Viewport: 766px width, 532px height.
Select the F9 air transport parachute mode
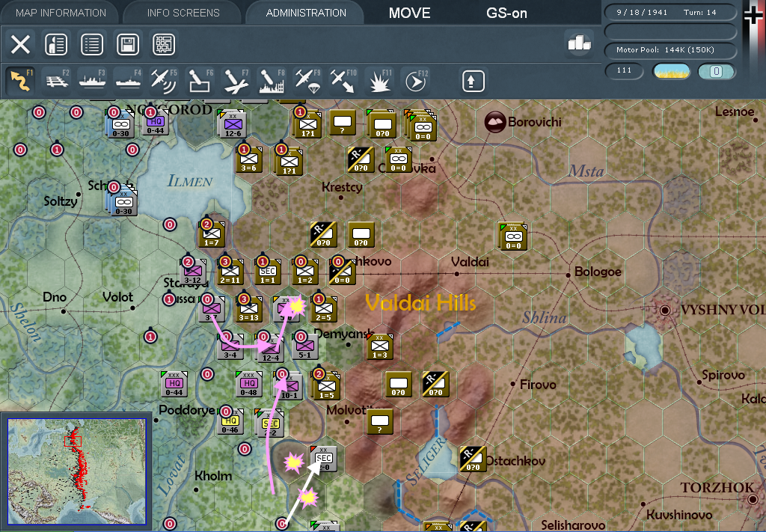[307, 81]
